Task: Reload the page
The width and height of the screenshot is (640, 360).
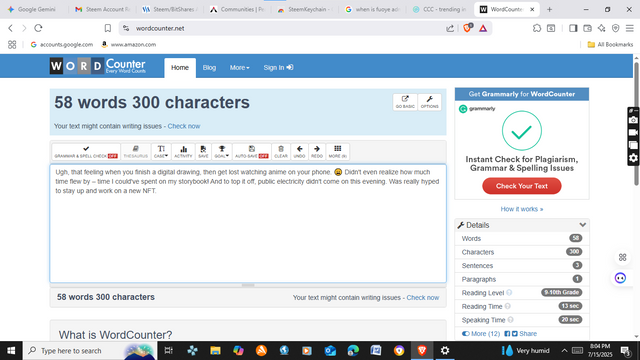Action: pyautogui.click(x=38, y=28)
